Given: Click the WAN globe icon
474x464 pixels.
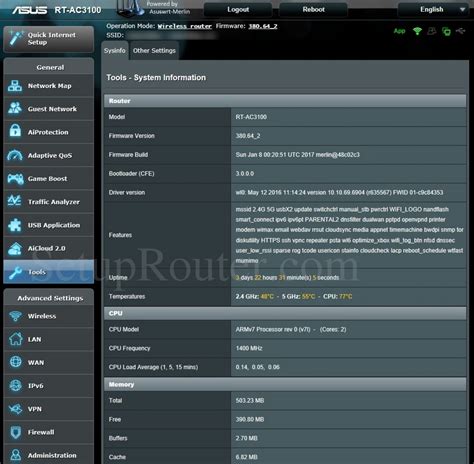Looking at the screenshot, I should [x=15, y=362].
